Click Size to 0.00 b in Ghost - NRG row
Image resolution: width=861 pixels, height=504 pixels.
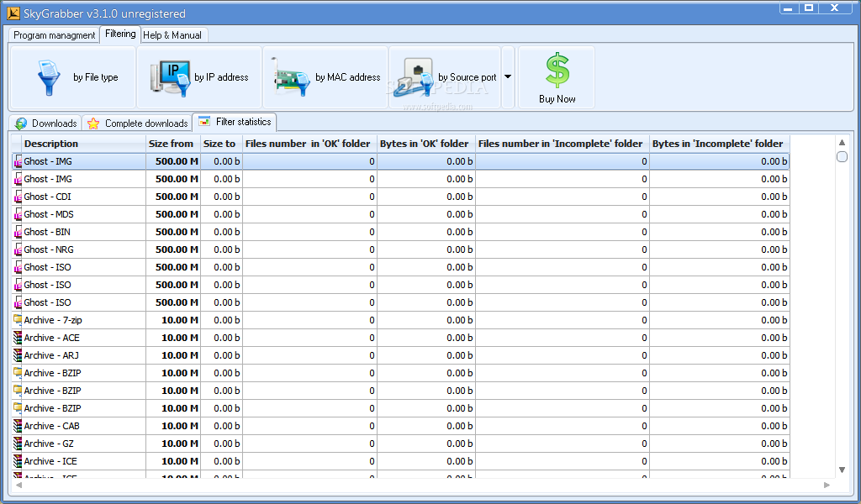[227, 249]
